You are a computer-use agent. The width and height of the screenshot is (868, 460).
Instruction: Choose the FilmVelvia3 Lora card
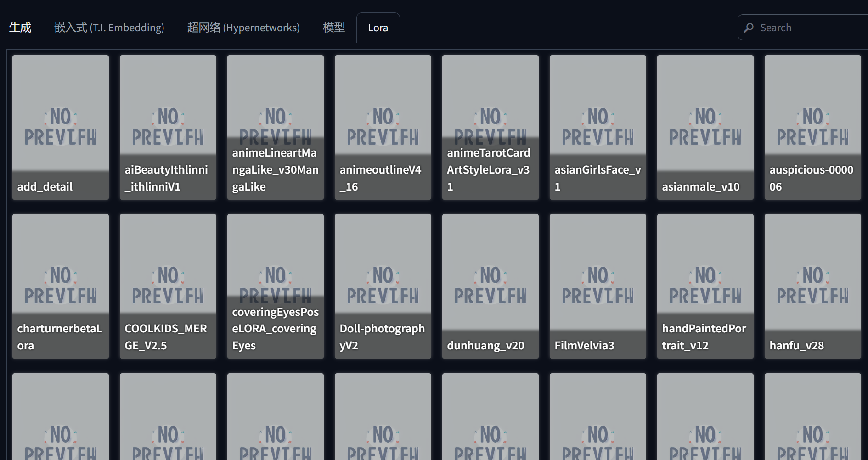pyautogui.click(x=598, y=286)
